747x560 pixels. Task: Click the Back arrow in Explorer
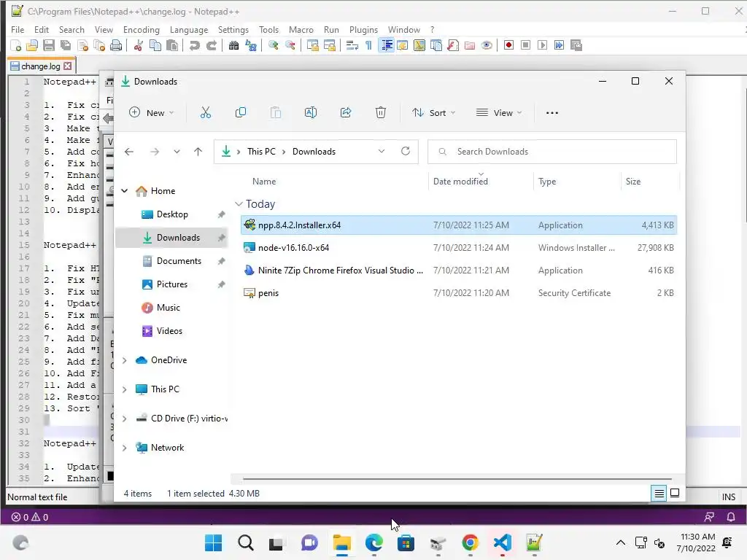(x=128, y=152)
